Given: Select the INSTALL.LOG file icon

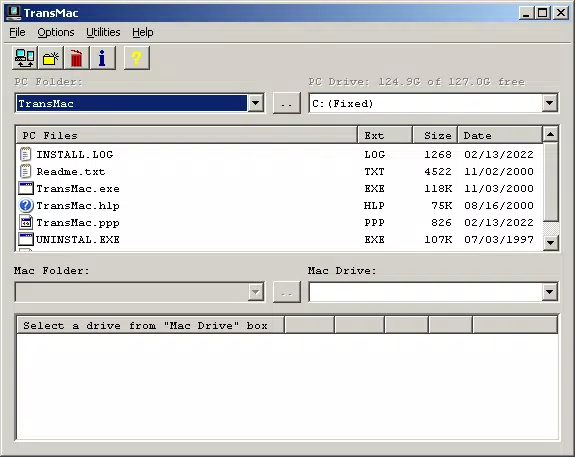Looking at the screenshot, I should (25, 154).
